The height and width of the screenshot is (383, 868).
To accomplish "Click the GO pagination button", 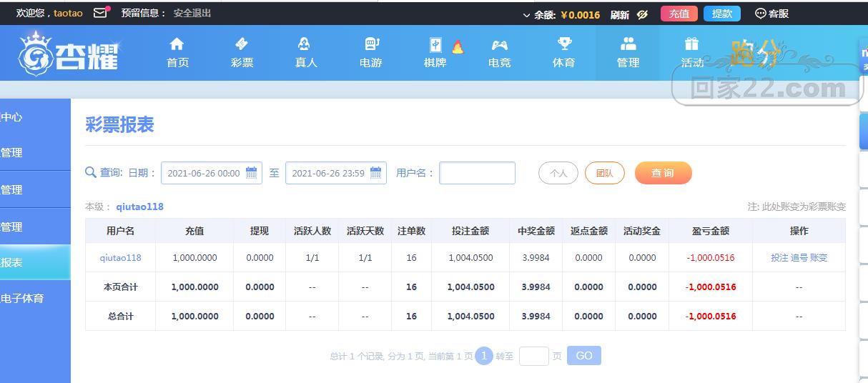I will tap(584, 356).
